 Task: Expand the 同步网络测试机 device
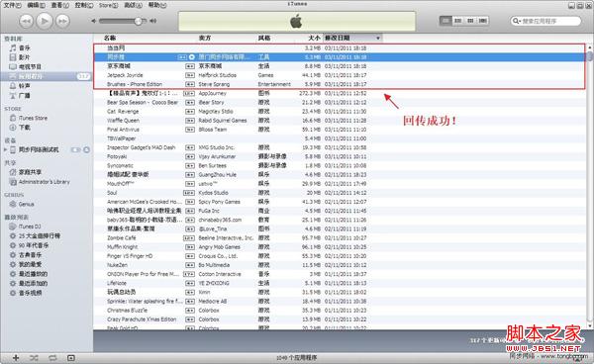[x=5, y=149]
